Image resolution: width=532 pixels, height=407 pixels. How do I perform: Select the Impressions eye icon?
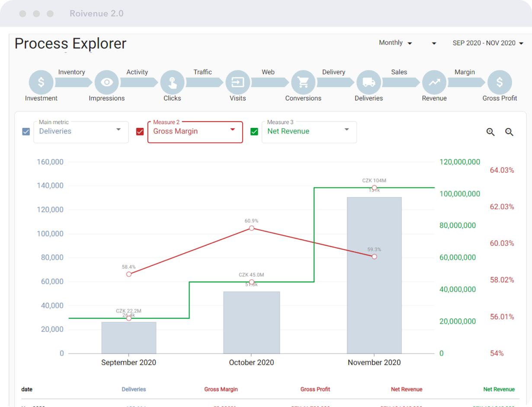[106, 82]
